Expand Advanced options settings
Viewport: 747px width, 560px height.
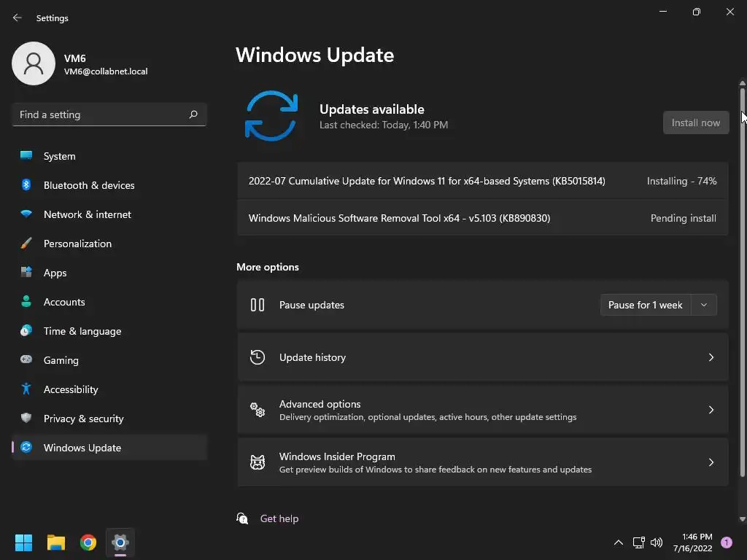[x=483, y=410]
